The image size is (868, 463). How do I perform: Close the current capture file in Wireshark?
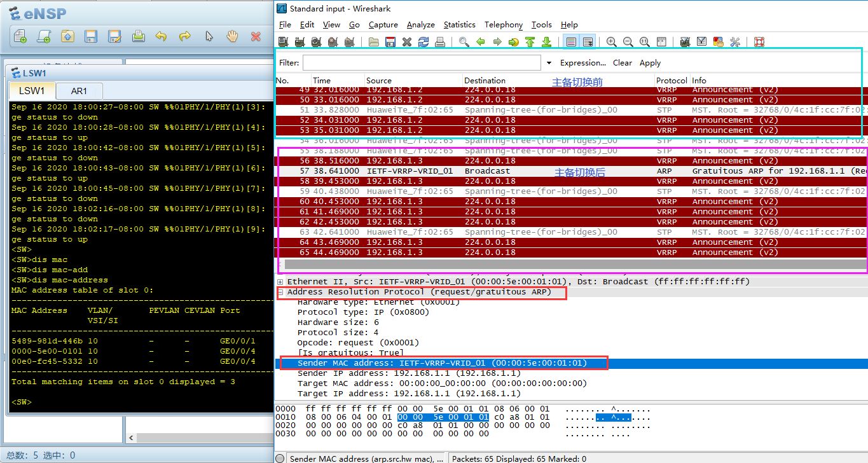407,42
